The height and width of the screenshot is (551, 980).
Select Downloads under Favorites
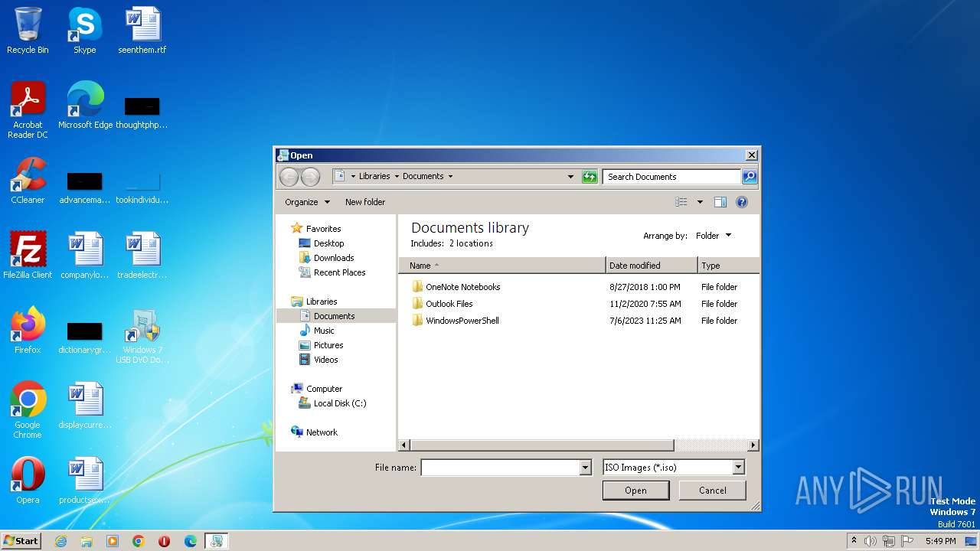tap(334, 258)
